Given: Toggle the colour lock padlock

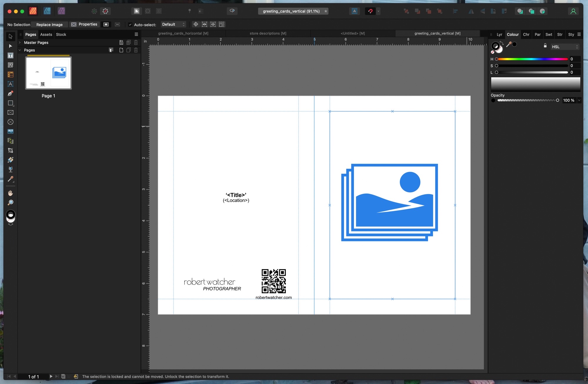Looking at the screenshot, I should tap(545, 46).
